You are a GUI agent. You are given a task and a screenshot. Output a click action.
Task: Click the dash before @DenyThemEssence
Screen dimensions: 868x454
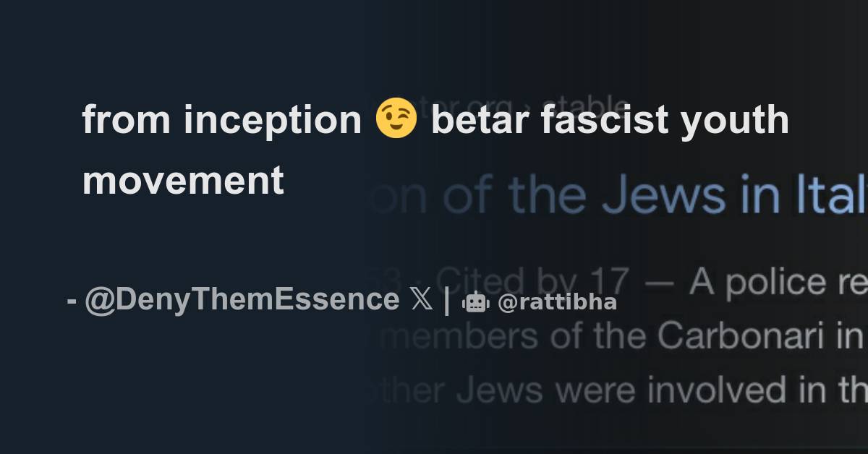(72, 300)
